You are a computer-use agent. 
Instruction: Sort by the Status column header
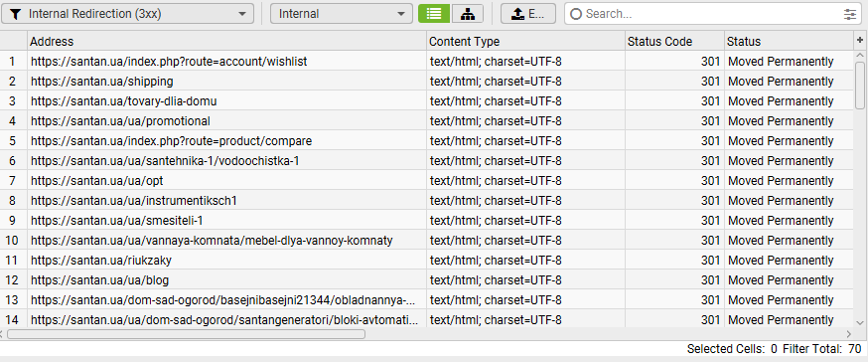pyautogui.click(x=789, y=41)
